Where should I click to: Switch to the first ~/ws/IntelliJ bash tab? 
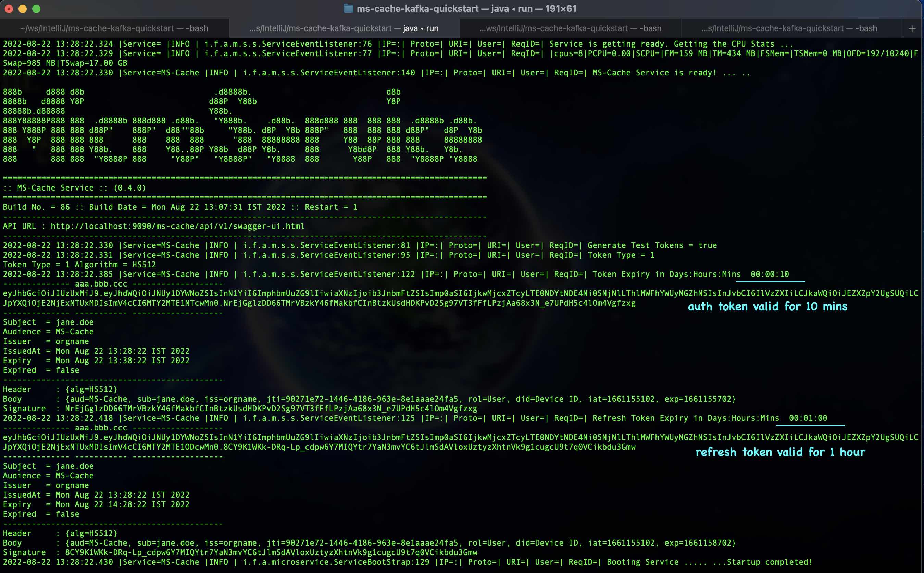click(x=114, y=28)
